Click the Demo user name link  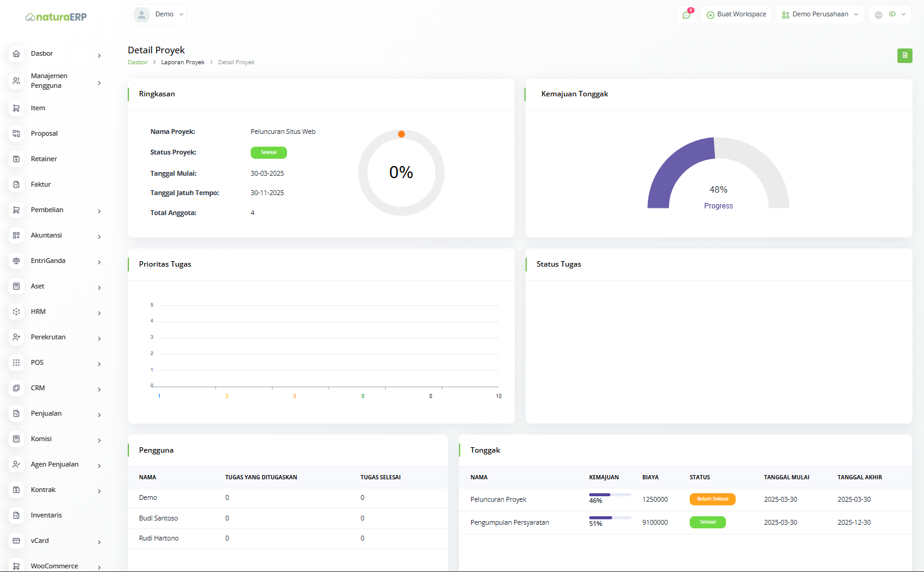(x=148, y=498)
